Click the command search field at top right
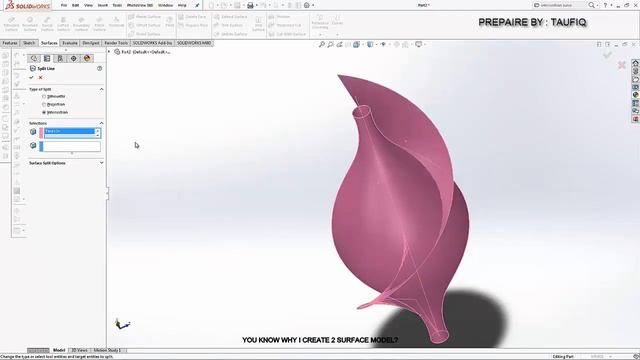640x360 pixels. (560, 5)
